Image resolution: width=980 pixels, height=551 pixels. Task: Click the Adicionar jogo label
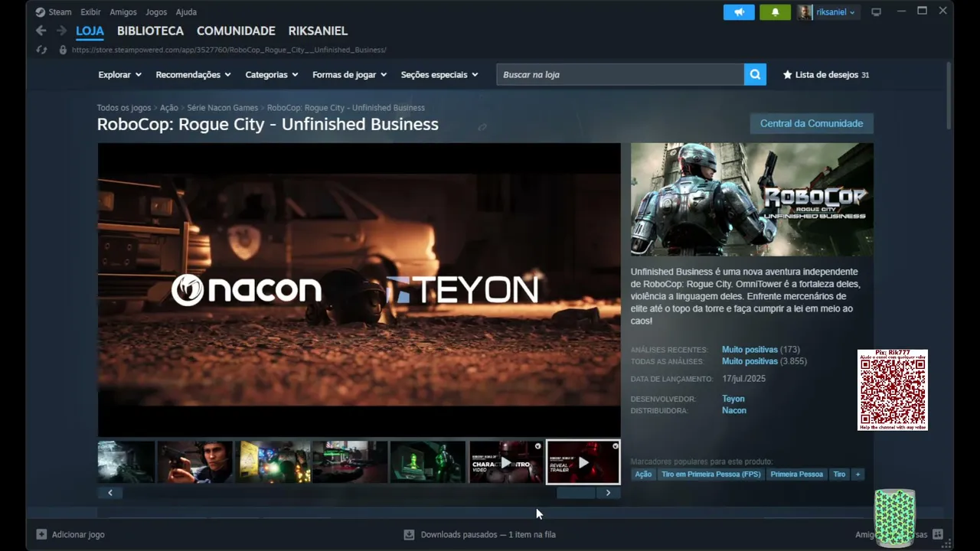coord(78,534)
